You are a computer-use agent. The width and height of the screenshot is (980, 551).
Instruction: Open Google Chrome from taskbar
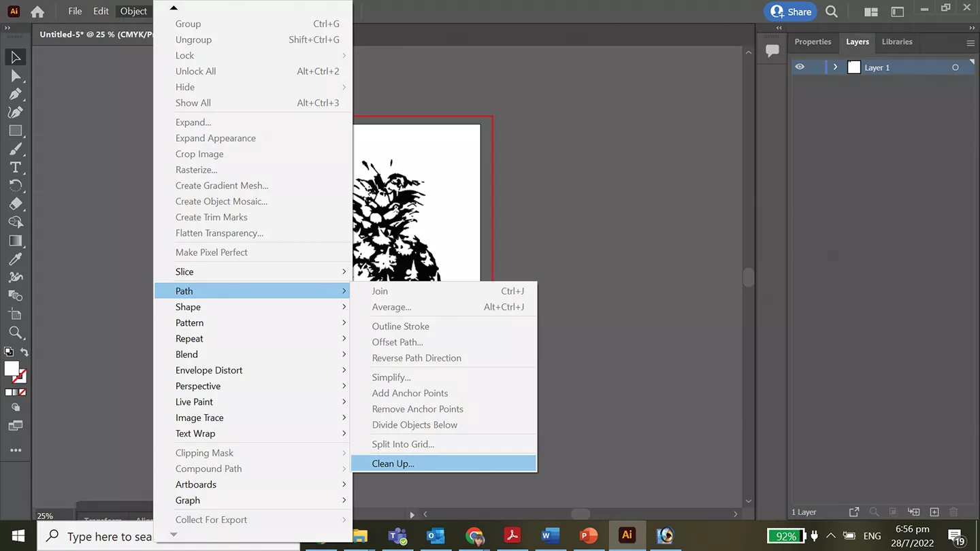[x=474, y=535]
